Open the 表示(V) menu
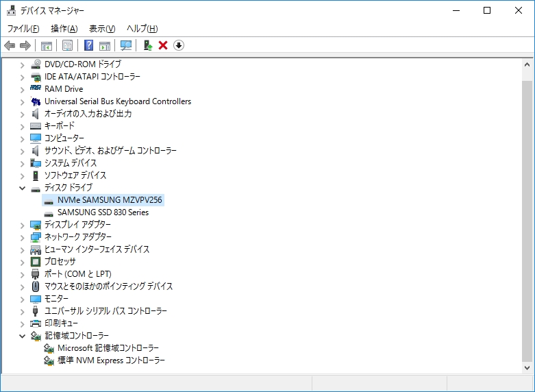 tap(102, 28)
